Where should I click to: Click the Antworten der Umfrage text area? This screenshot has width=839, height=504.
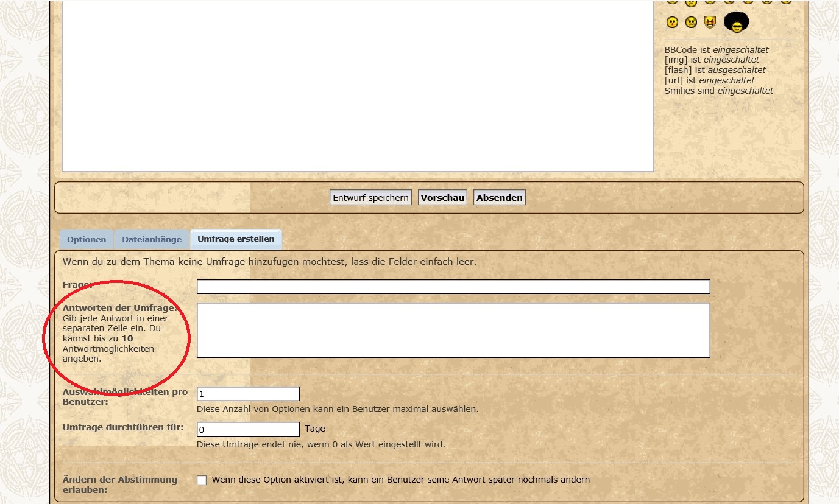[453, 330]
